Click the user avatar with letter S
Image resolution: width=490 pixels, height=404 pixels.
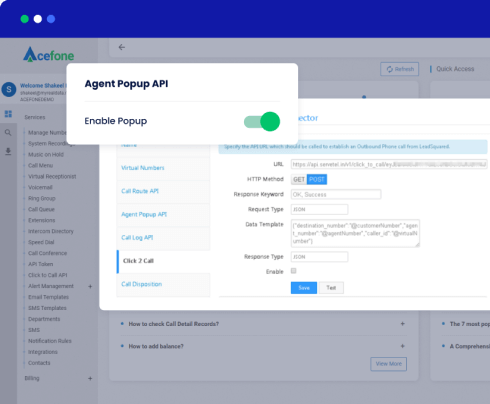tap(9, 89)
